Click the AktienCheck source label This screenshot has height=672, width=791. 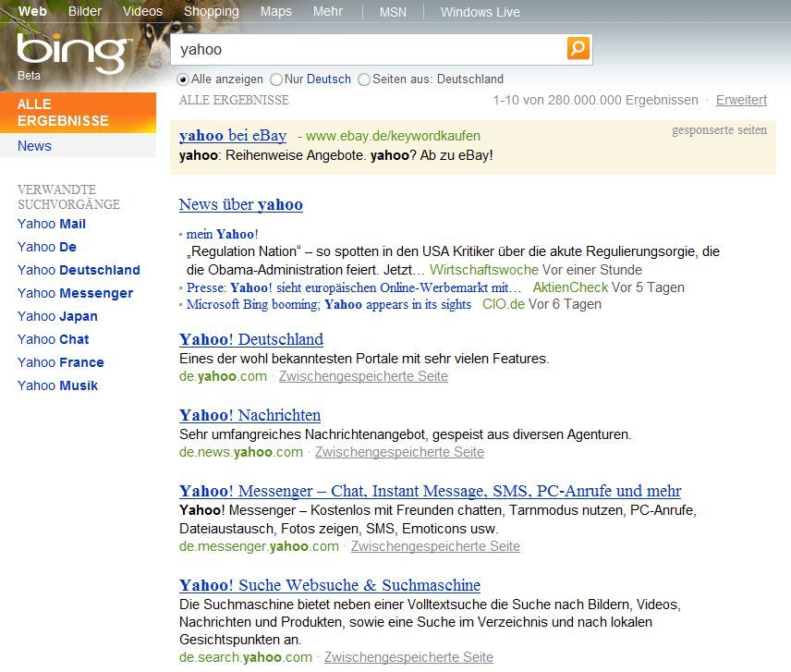tap(570, 287)
